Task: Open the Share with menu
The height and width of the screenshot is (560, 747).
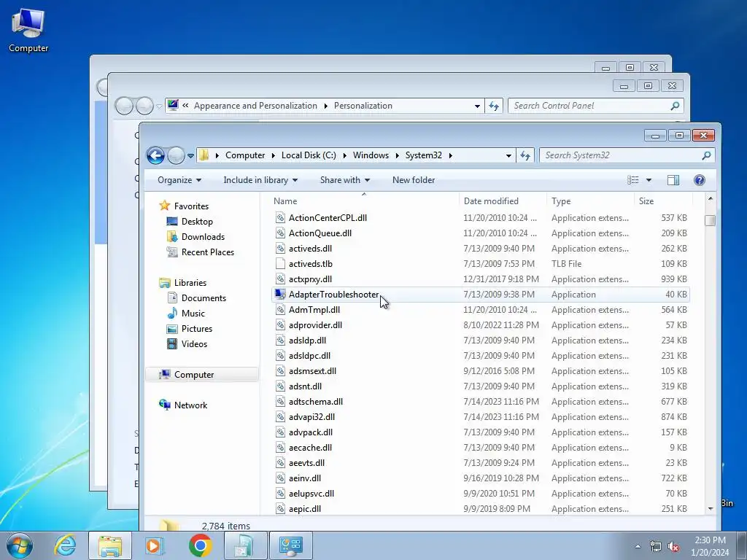Action: pyautogui.click(x=344, y=180)
